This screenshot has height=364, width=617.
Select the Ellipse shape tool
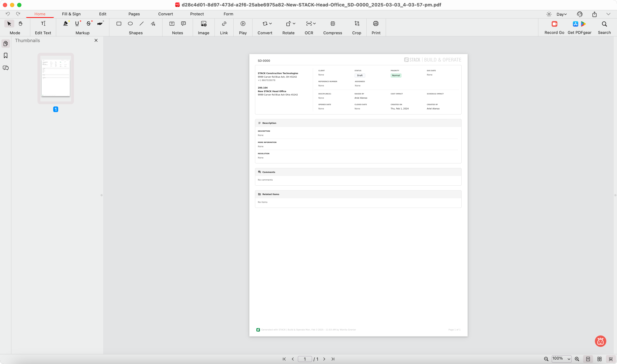[x=130, y=24]
